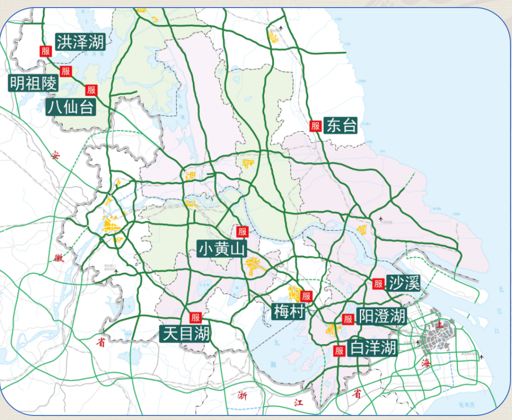
Task: Select the red 服 marker above 小黄山
Action: (x=242, y=232)
